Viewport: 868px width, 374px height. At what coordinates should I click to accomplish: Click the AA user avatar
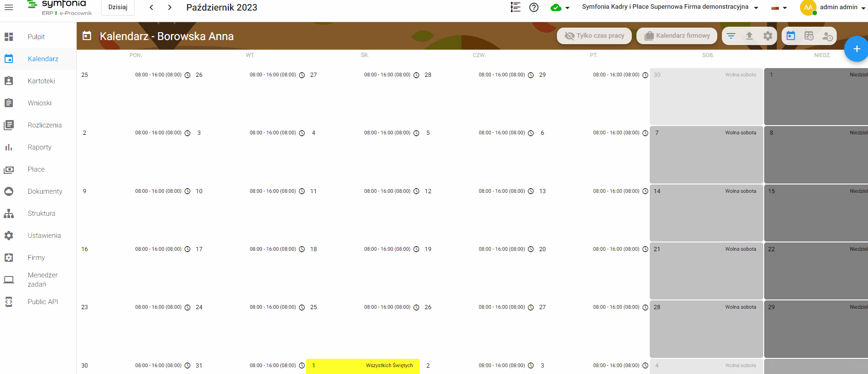pos(808,7)
